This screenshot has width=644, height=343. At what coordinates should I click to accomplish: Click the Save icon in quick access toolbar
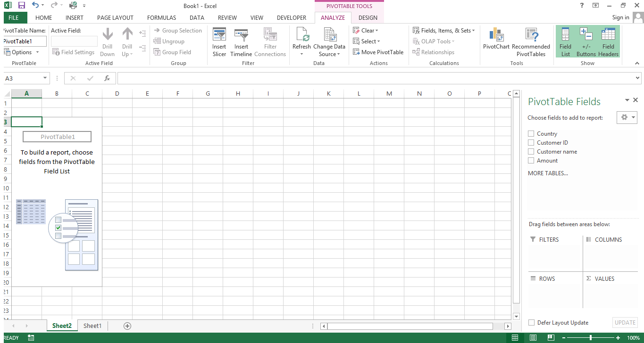tap(22, 6)
